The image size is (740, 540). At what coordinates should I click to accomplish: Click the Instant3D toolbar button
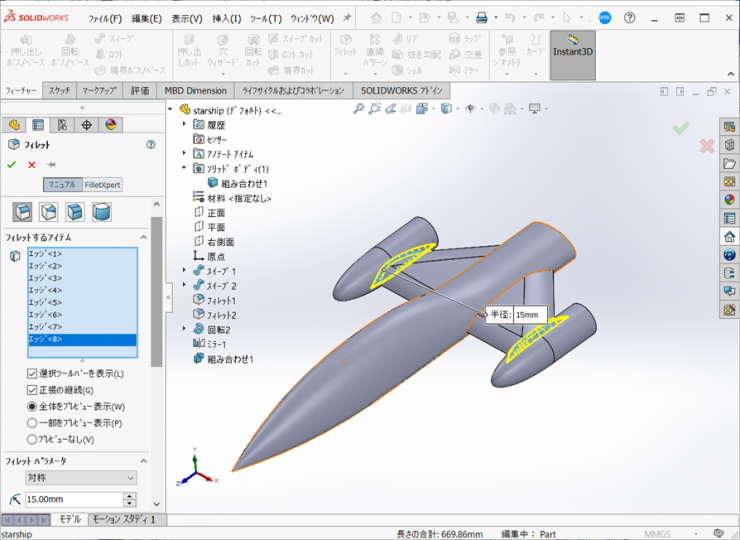coord(572,51)
